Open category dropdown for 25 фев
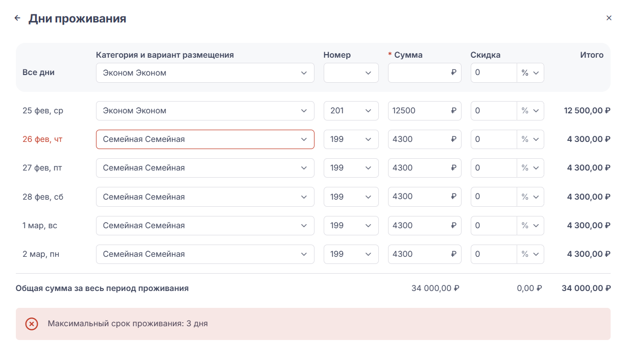Screen dimensions: 629x364 205,111
